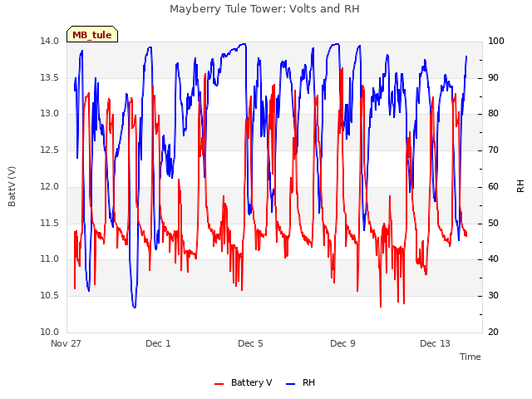Screen dimensions: 532x399
Task: Click the 11.5 voltage axis value
Action: 50,224
